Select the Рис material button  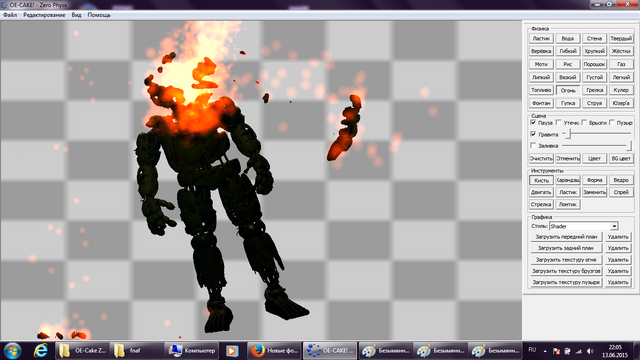[568, 64]
